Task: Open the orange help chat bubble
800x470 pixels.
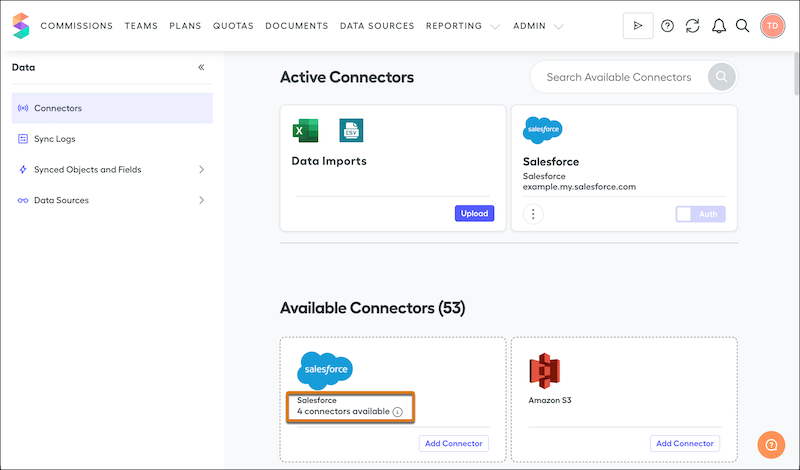Action: point(771,445)
